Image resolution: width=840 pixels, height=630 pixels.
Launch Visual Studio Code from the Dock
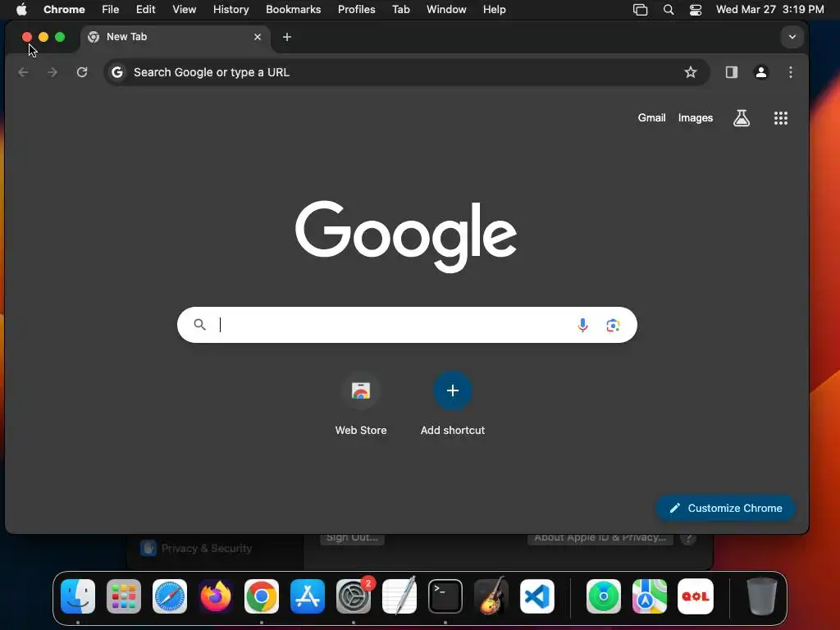point(537,596)
